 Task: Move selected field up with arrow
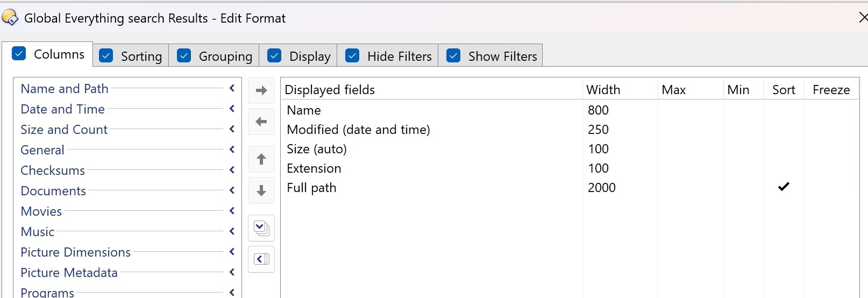tap(261, 159)
